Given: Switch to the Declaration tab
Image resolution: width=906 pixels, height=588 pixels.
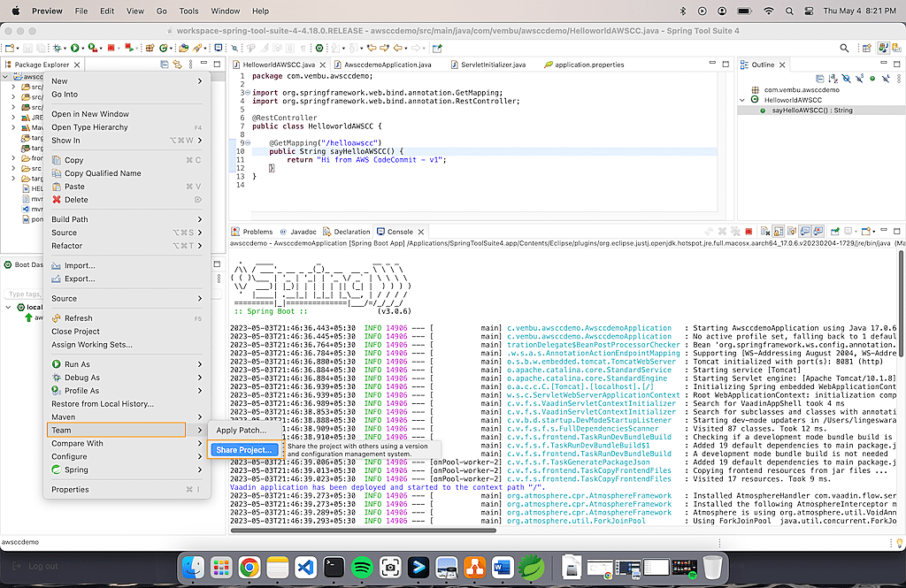Looking at the screenshot, I should (x=347, y=232).
